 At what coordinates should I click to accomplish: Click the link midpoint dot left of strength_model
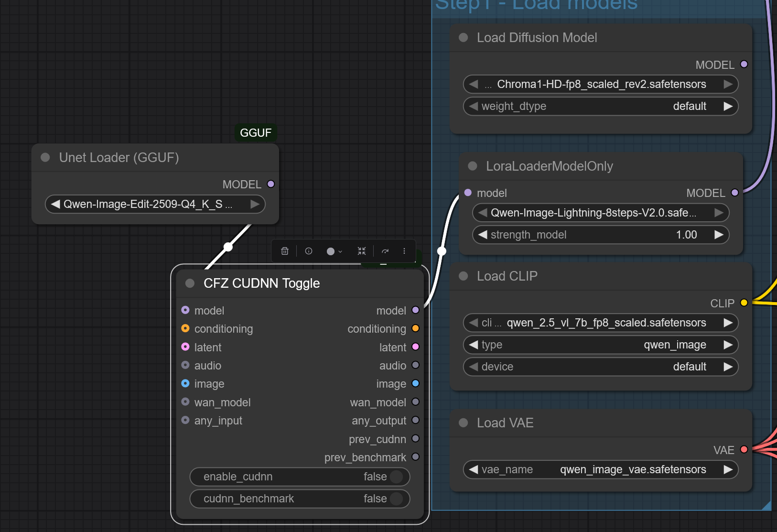[442, 250]
